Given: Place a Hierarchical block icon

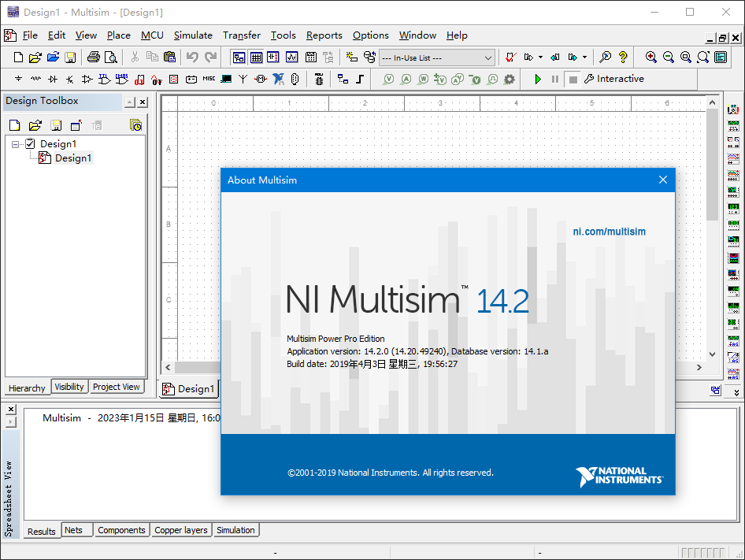Looking at the screenshot, I should click(343, 79).
